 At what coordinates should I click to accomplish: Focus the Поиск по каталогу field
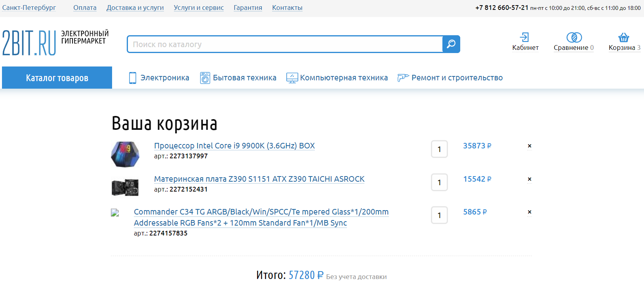tap(285, 44)
